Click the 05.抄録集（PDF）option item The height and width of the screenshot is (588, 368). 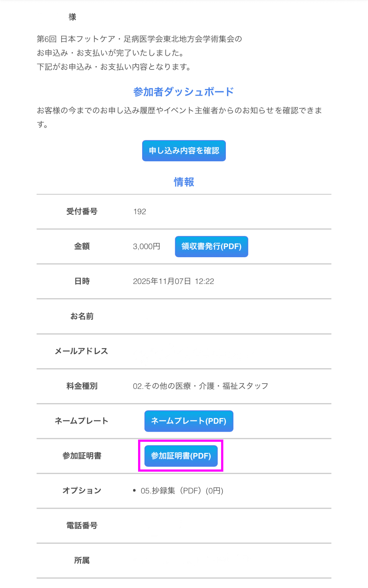coord(182,491)
